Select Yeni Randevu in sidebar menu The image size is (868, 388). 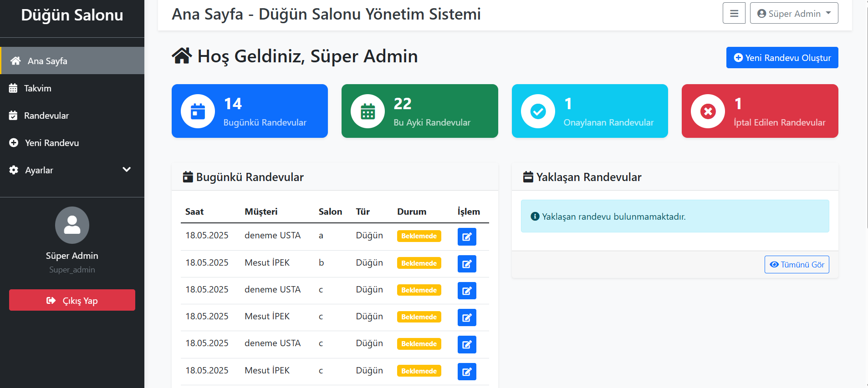pos(51,143)
